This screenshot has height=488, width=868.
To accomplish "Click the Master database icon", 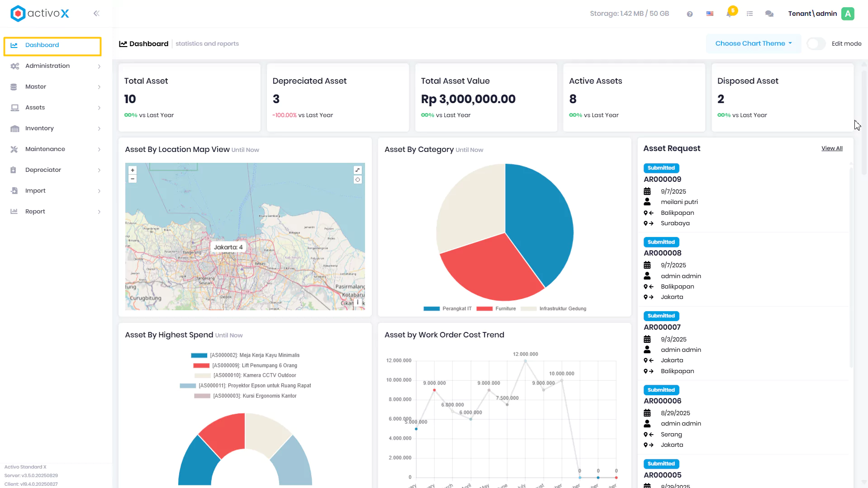I will click(x=14, y=87).
